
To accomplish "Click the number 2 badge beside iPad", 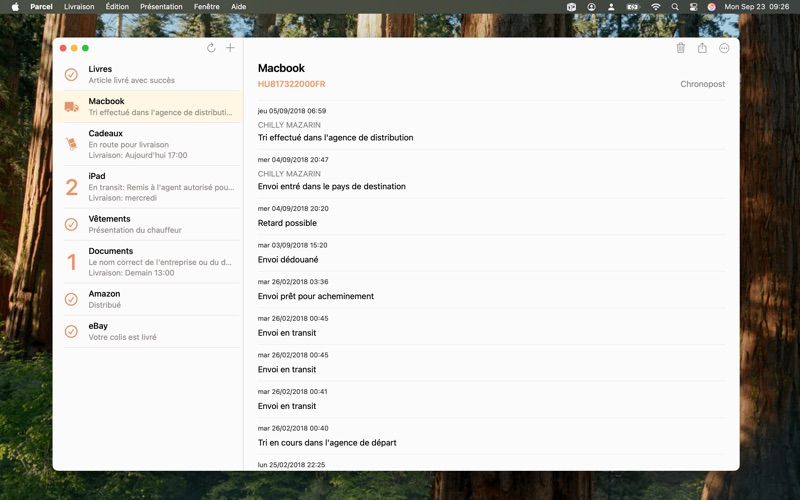I will 71,187.
